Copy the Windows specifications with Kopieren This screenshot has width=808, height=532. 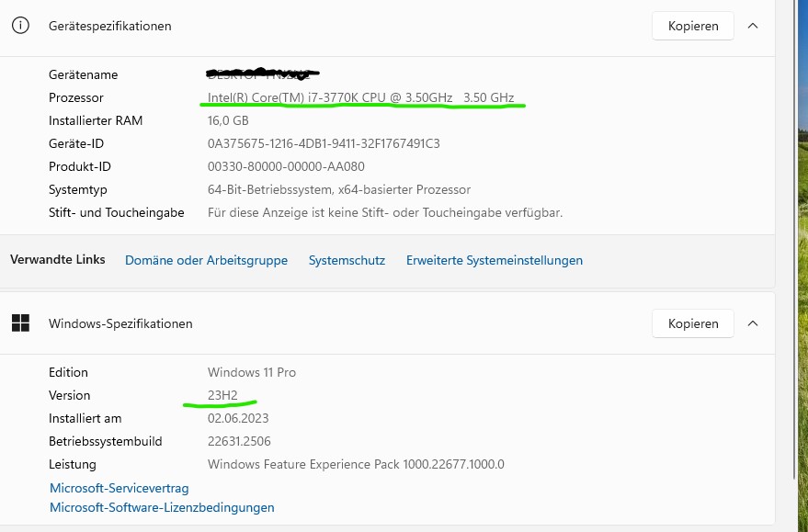(692, 323)
